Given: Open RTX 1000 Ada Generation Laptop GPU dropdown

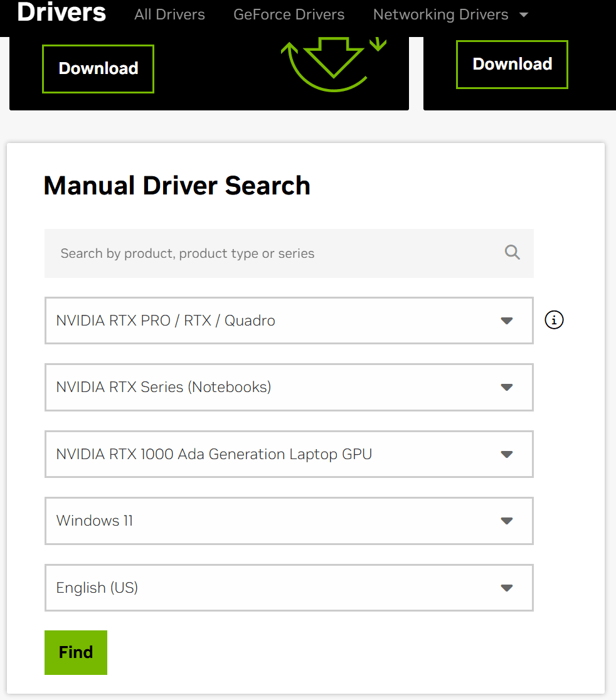Looking at the screenshot, I should pos(289,454).
